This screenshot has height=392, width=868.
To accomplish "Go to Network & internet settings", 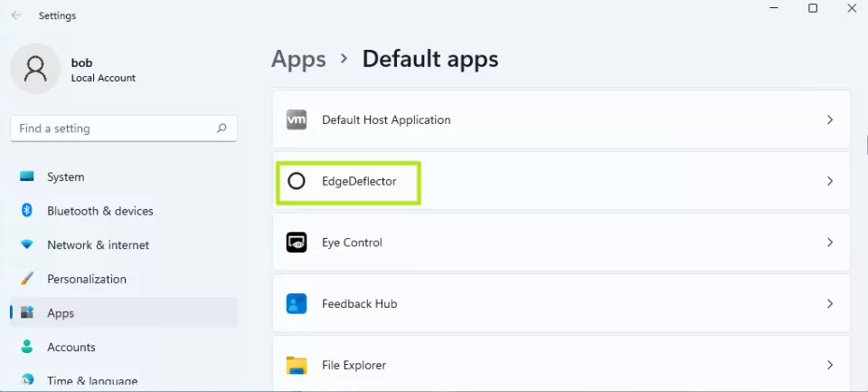I will pyautogui.click(x=98, y=245).
